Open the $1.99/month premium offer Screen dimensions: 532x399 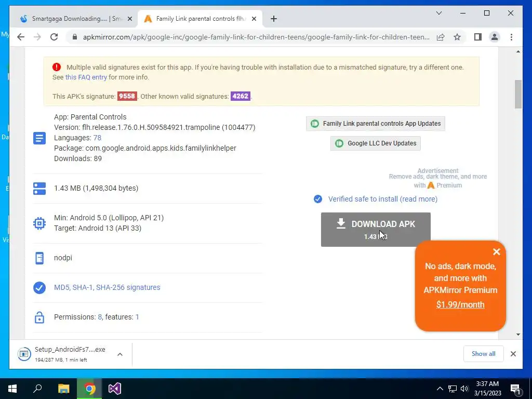click(x=460, y=304)
